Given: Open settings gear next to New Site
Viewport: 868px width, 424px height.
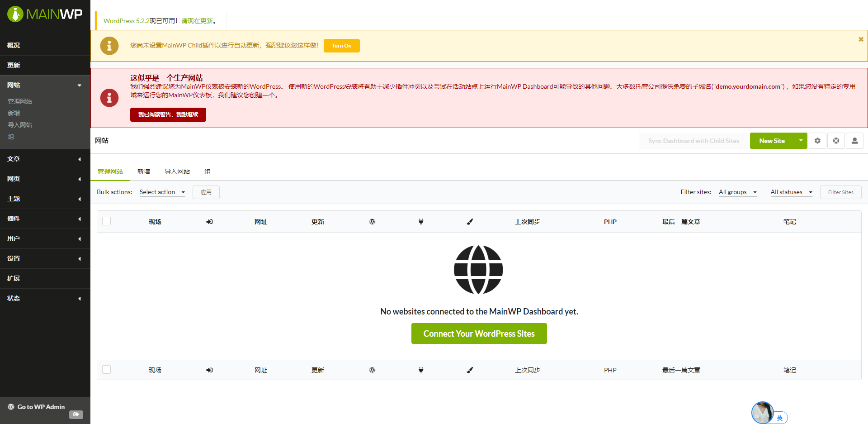Looking at the screenshot, I should point(817,141).
